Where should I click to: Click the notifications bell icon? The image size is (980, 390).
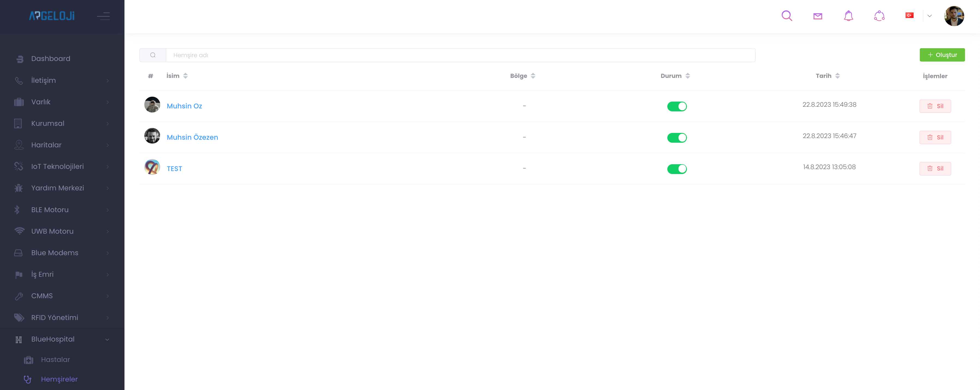pyautogui.click(x=848, y=16)
